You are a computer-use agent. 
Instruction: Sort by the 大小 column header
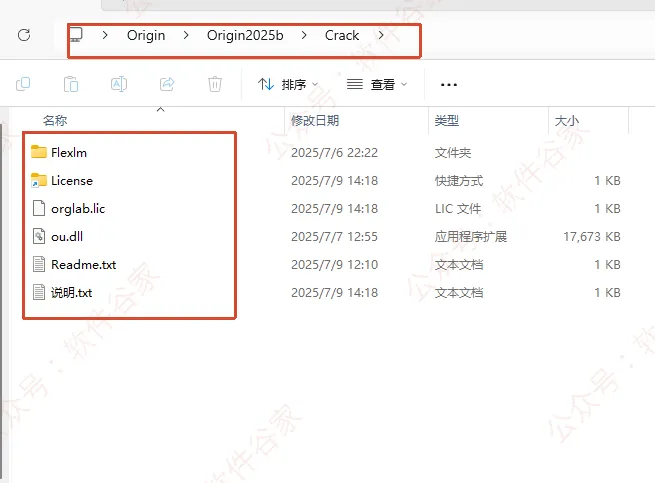click(566, 121)
